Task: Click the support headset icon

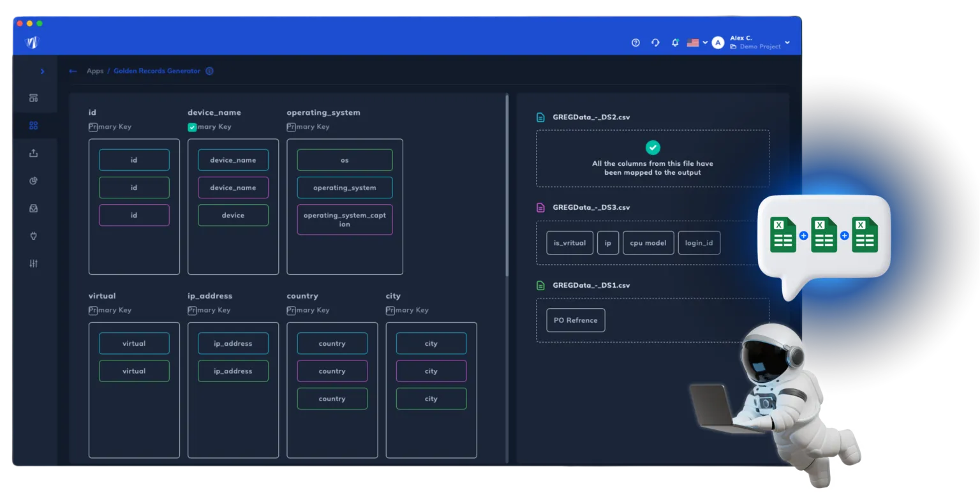Action: (655, 43)
